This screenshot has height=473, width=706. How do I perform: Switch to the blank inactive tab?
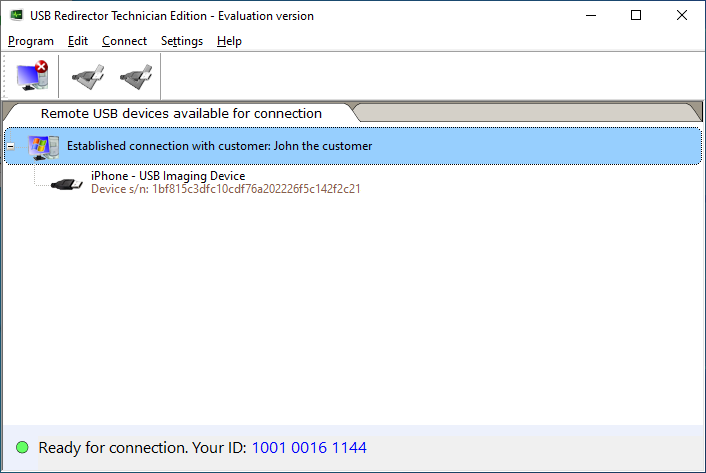[525, 112]
